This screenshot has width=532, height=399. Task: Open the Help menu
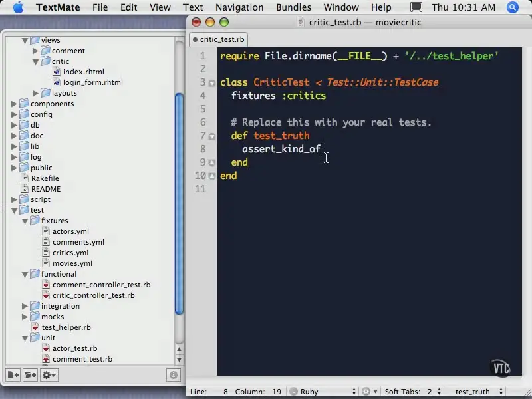pos(381,7)
